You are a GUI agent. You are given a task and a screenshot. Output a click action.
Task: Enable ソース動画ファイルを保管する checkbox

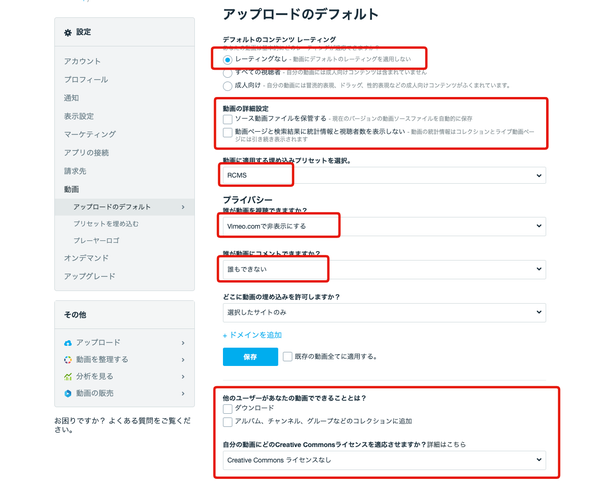[x=228, y=119]
